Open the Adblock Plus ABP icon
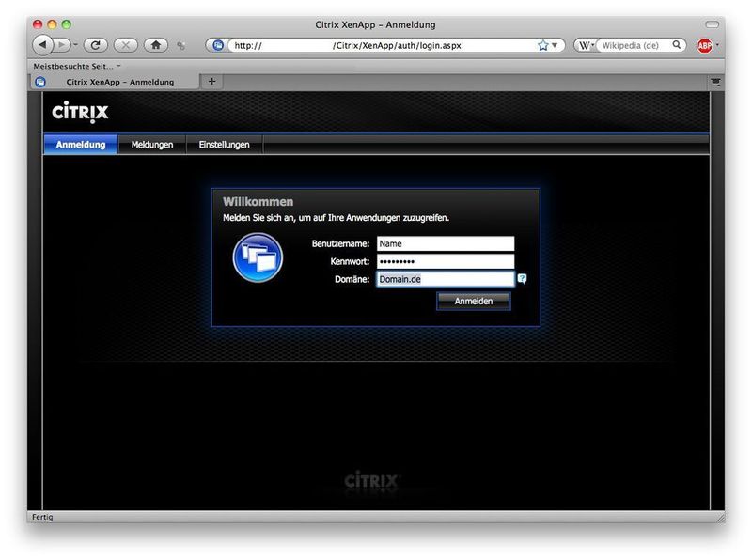Viewport: 752px width, 560px height. point(704,45)
